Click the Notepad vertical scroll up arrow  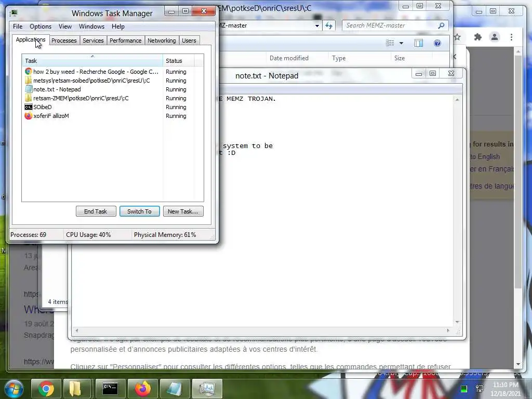tap(457, 100)
